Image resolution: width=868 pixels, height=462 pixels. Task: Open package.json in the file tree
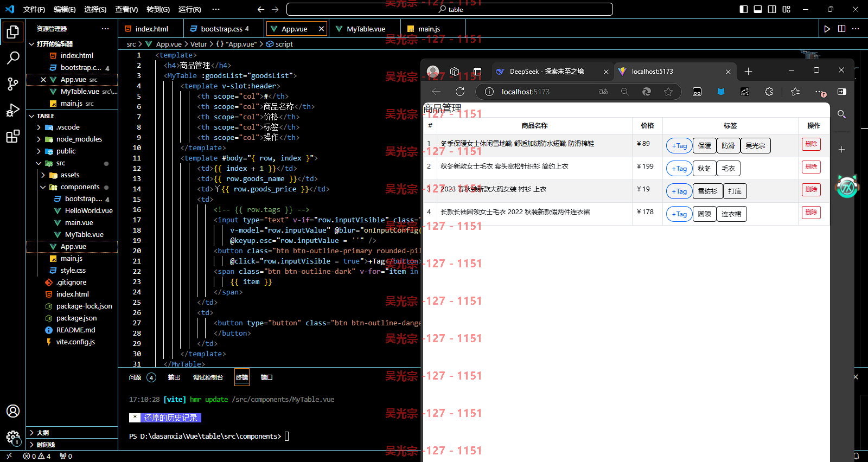[x=76, y=318]
